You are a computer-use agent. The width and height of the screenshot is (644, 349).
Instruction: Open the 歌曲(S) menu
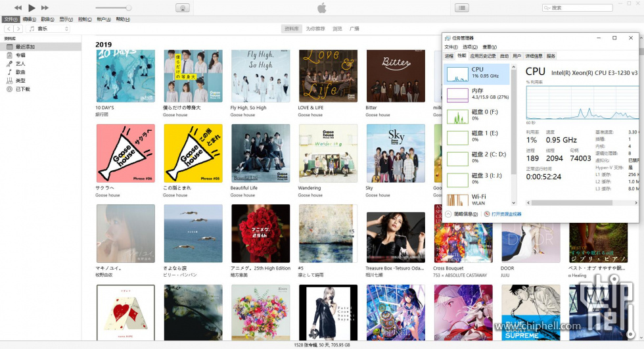click(47, 19)
